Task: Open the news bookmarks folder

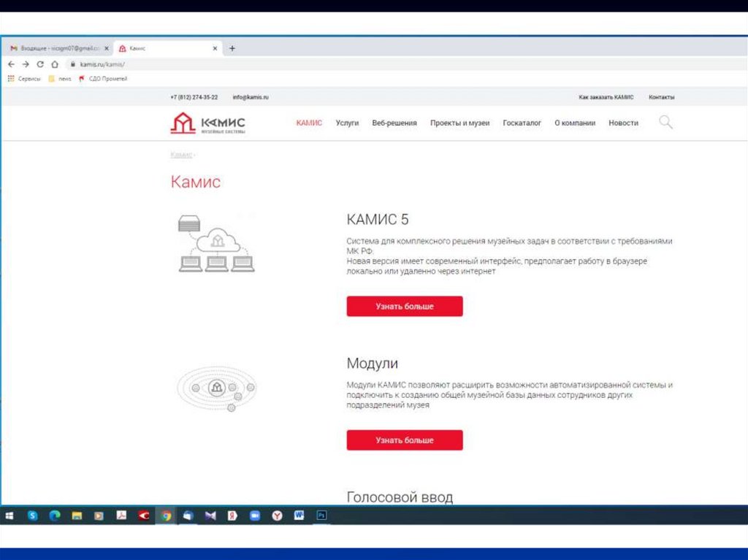Action: click(x=60, y=79)
